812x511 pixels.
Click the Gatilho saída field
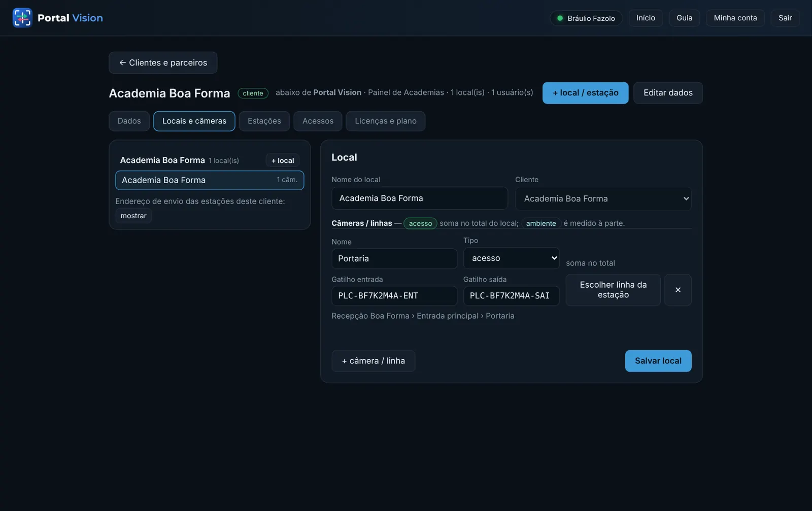click(x=511, y=295)
